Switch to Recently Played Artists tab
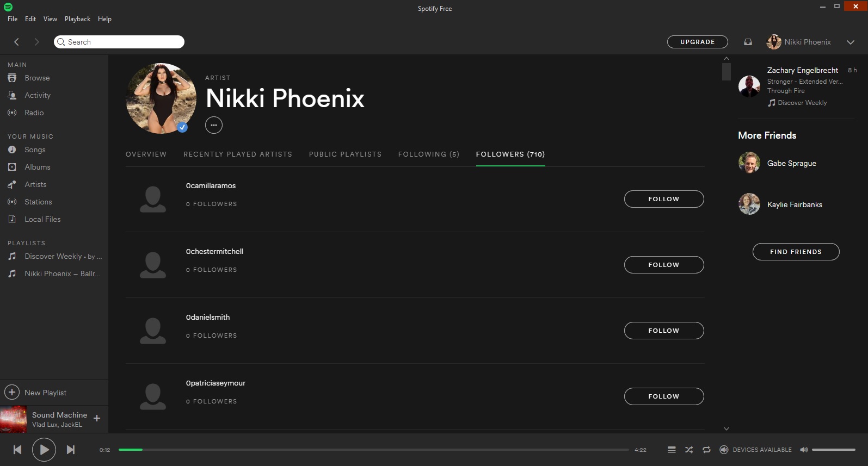Screen dimensions: 868x466 pos(238,154)
